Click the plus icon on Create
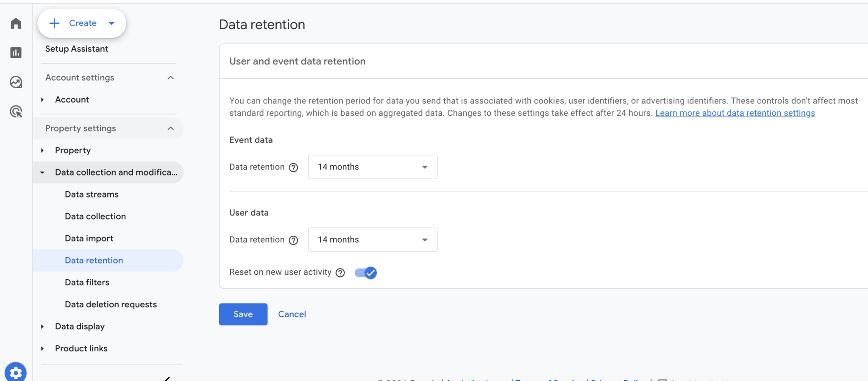Viewport: 868px width, 381px height. coord(55,23)
